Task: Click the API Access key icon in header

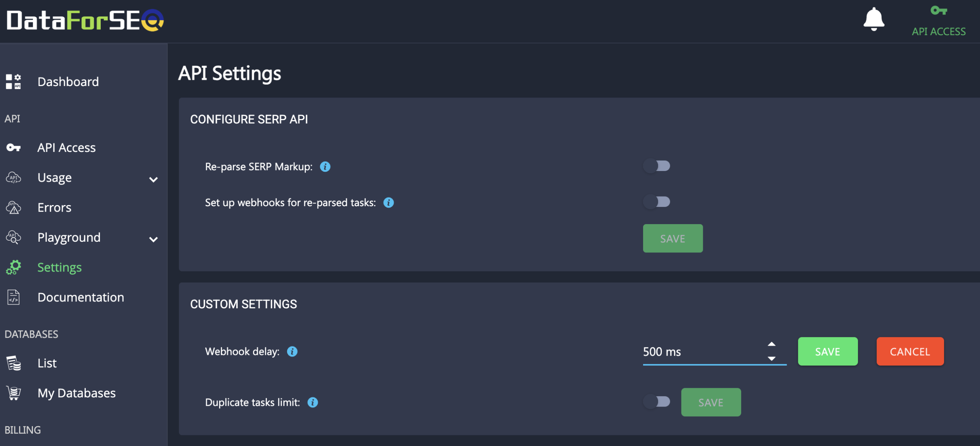Action: click(x=939, y=11)
